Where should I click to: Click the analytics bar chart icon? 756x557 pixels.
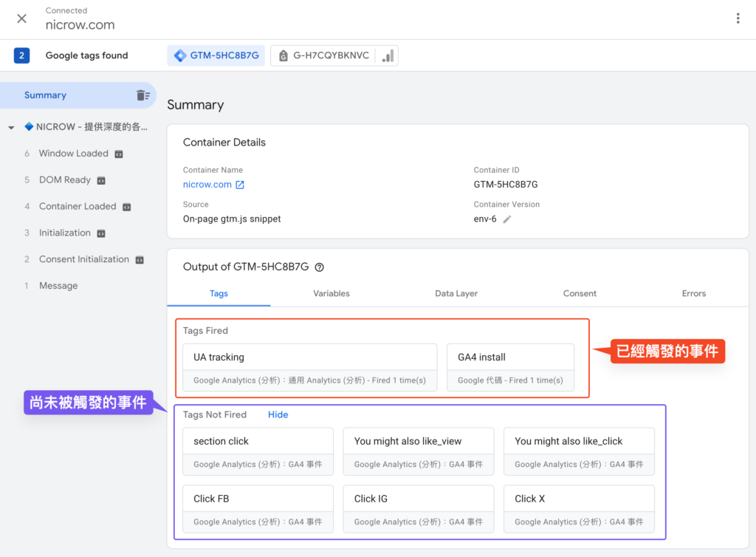(388, 56)
